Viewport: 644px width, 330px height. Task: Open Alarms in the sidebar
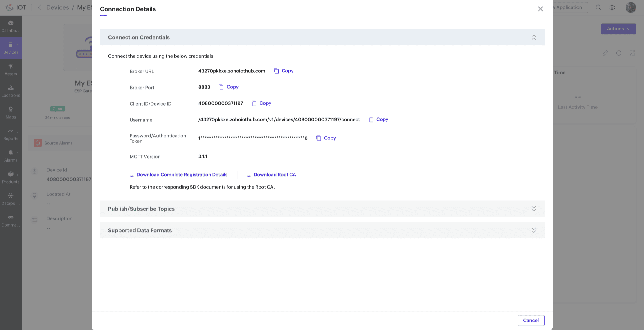coord(11,156)
